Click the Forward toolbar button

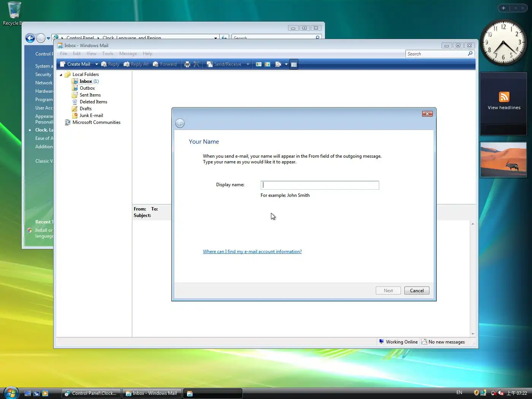pos(165,64)
